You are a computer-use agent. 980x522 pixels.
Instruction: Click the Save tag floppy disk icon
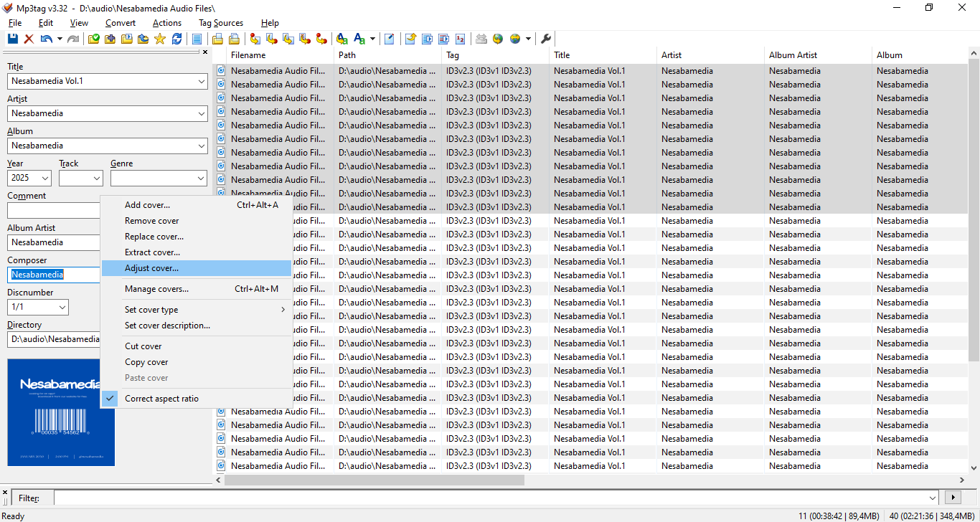click(x=13, y=39)
